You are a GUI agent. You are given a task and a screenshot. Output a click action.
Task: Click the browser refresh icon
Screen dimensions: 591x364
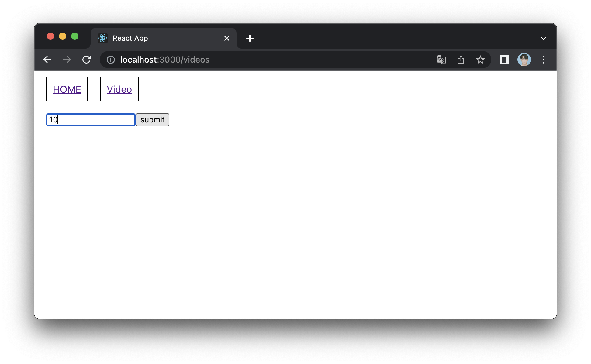click(87, 60)
